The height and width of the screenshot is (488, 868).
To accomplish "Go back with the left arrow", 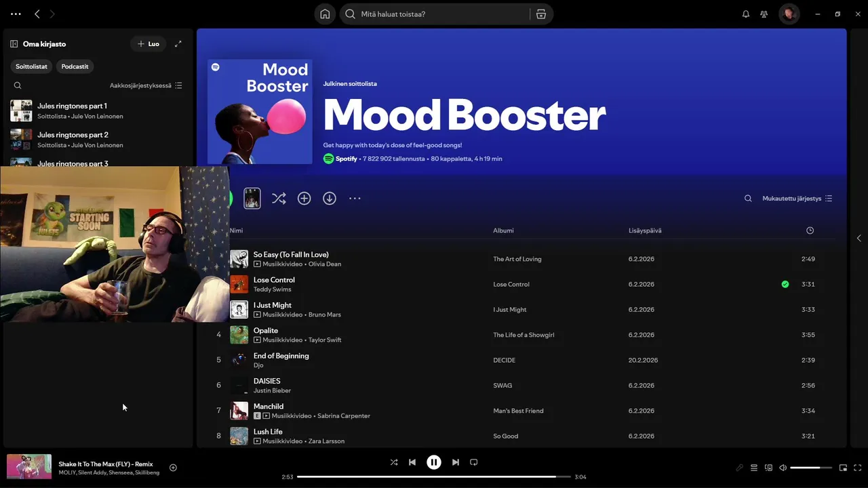I will (x=37, y=14).
